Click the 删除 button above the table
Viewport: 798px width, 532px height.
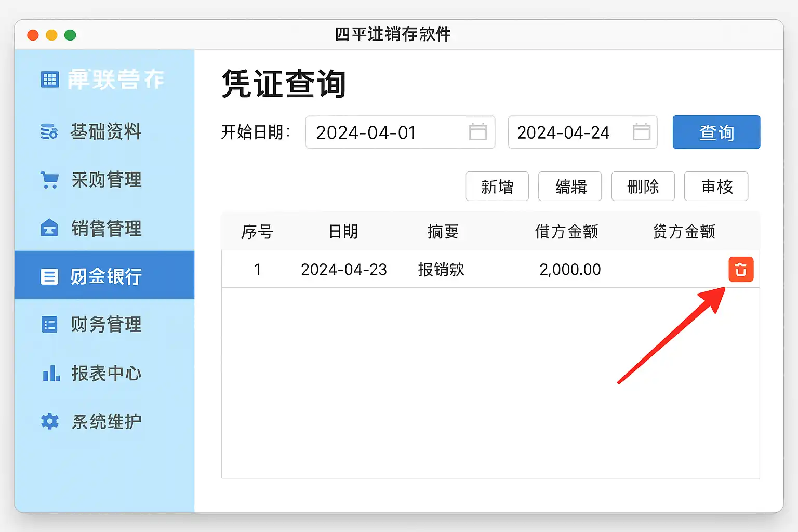click(x=643, y=187)
